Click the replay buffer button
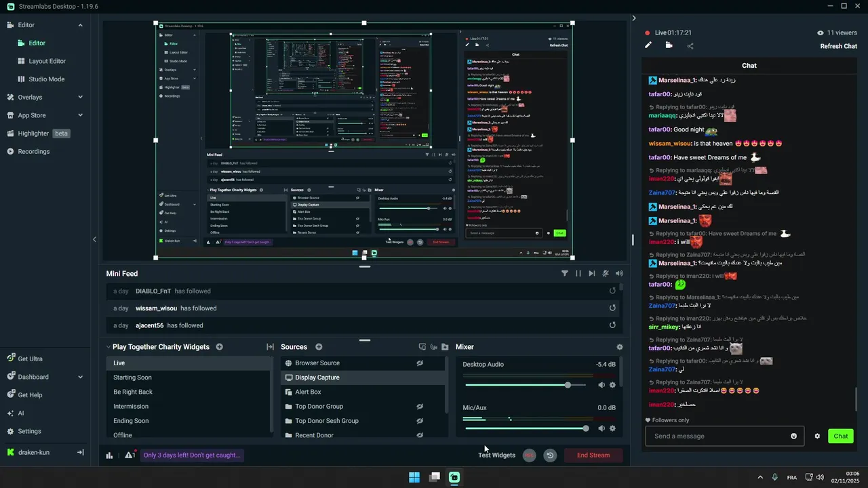Image resolution: width=868 pixels, height=488 pixels. 550,455
